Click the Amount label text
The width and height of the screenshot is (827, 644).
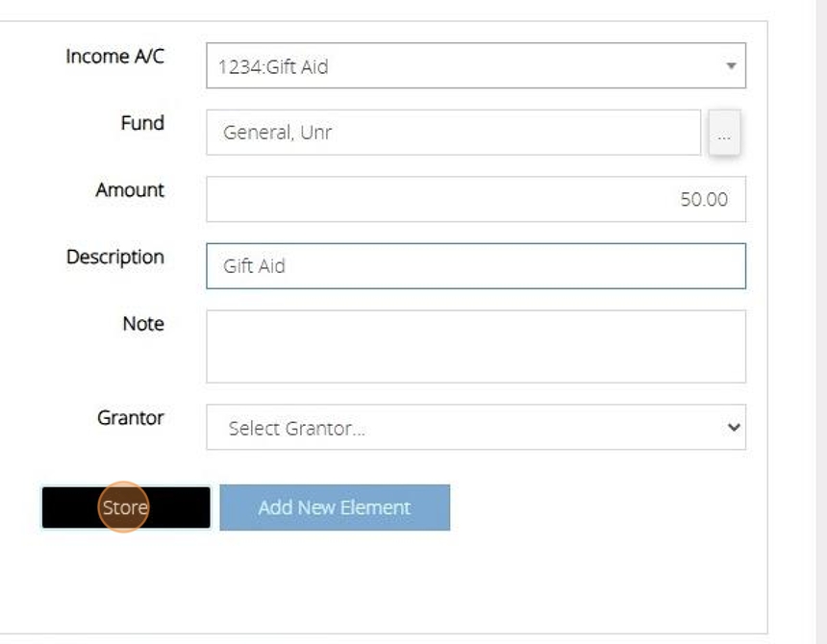[129, 190]
